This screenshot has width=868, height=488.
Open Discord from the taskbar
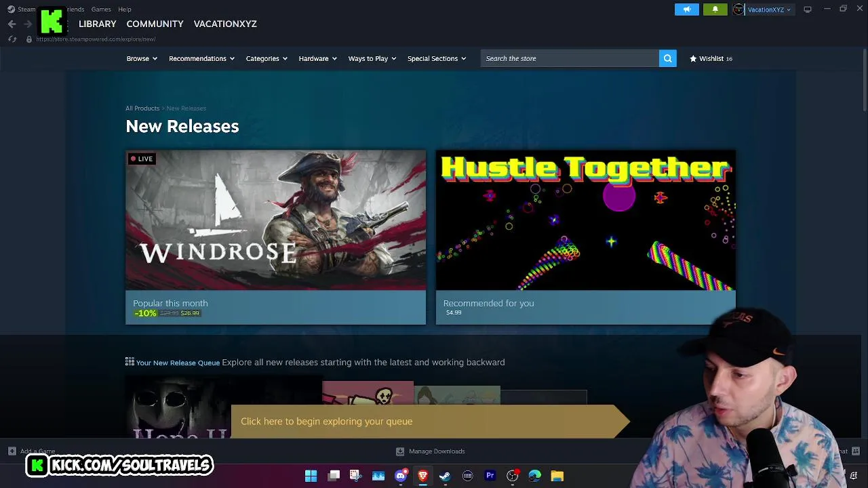tap(401, 476)
